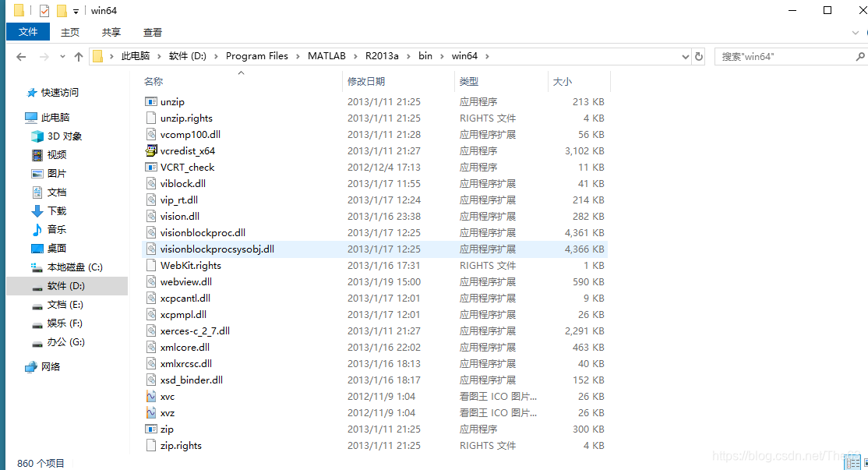The height and width of the screenshot is (470, 868).
Task: Click the WebKit.rights file icon
Action: click(x=150, y=265)
